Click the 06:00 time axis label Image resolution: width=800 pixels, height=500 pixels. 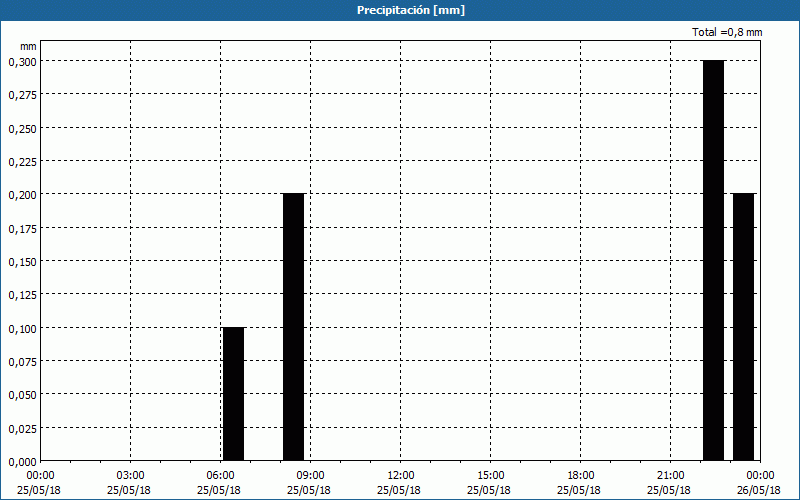click(x=219, y=476)
